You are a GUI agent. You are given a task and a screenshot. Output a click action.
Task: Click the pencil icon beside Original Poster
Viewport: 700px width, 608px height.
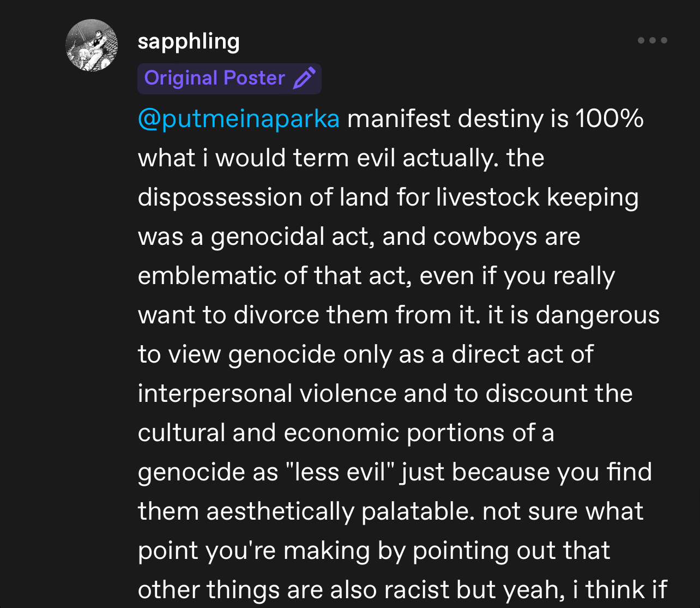pyautogui.click(x=304, y=78)
